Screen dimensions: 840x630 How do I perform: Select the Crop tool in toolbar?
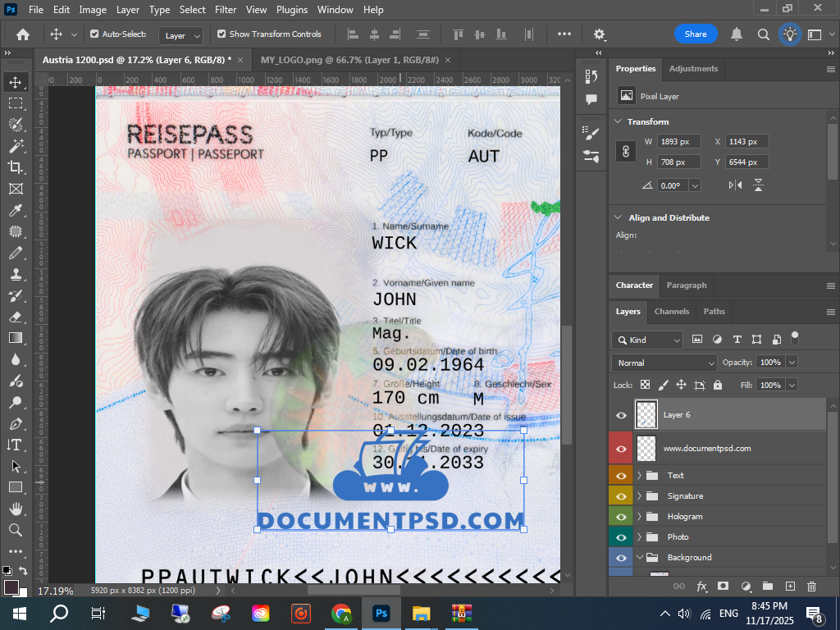click(16, 167)
